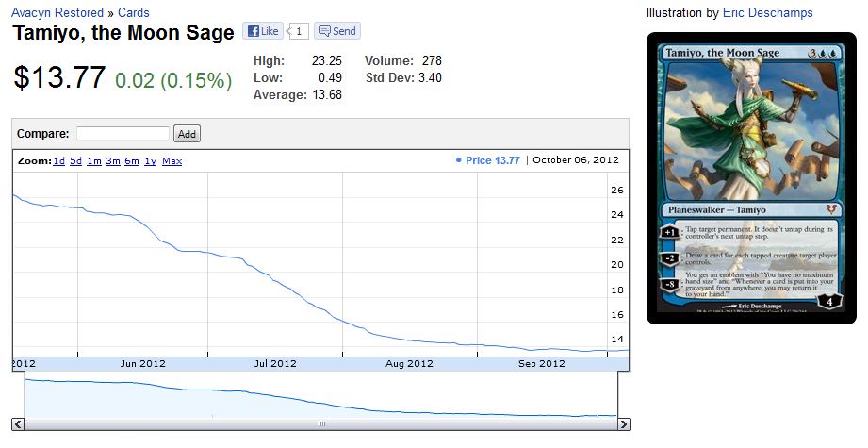Choose the 6m zoom range
Viewport: 868px width, 448px height.
click(131, 161)
